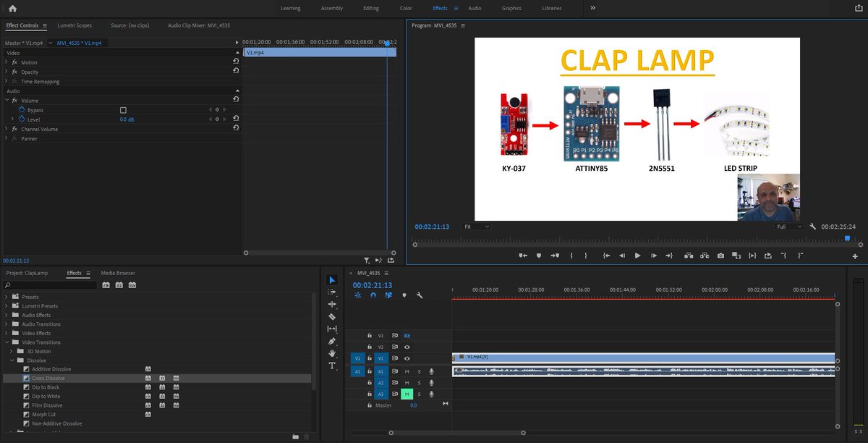Viewport: 868px width, 443px height.
Task: Step forward one frame
Action: tap(653, 256)
